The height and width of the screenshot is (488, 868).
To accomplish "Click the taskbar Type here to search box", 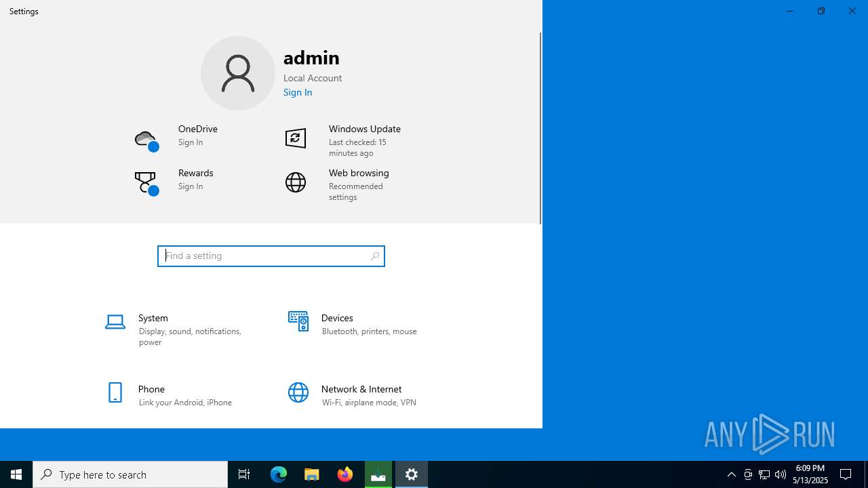I will (130, 474).
